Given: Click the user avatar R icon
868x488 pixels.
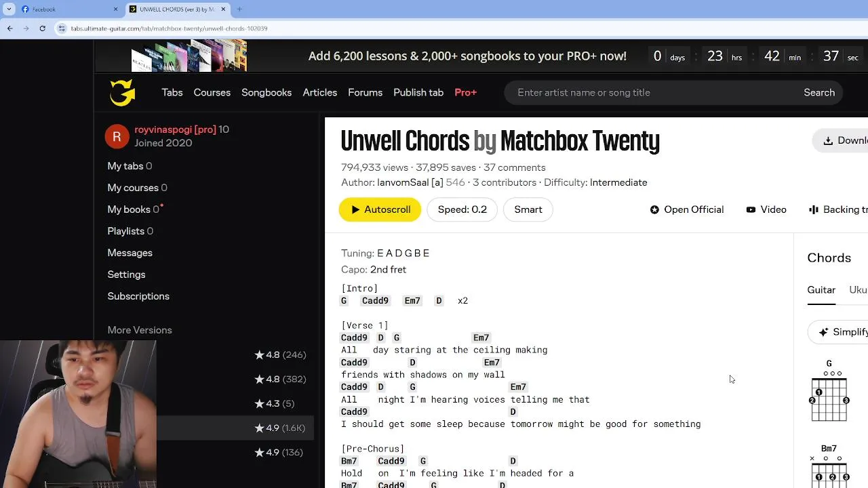Looking at the screenshot, I should 117,136.
